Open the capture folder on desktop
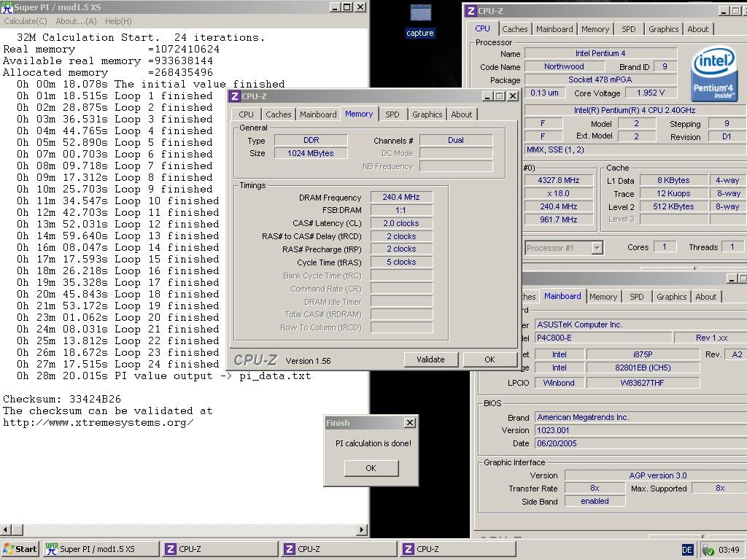Image resolution: width=747 pixels, height=560 pixels. [419, 21]
